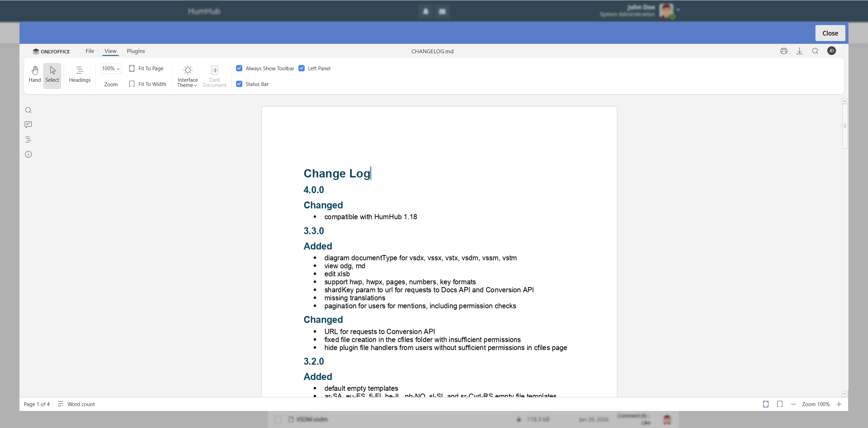Uncheck the Status Bar option

239,84
